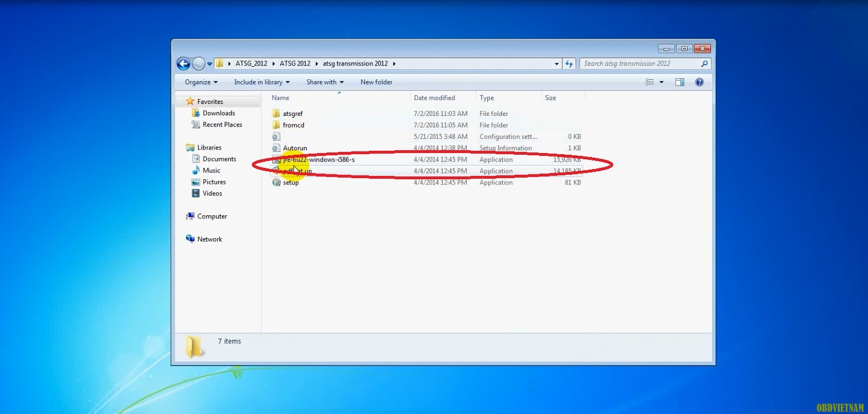Sort by the Size column header
Screen dimensions: 868x414
(550, 98)
